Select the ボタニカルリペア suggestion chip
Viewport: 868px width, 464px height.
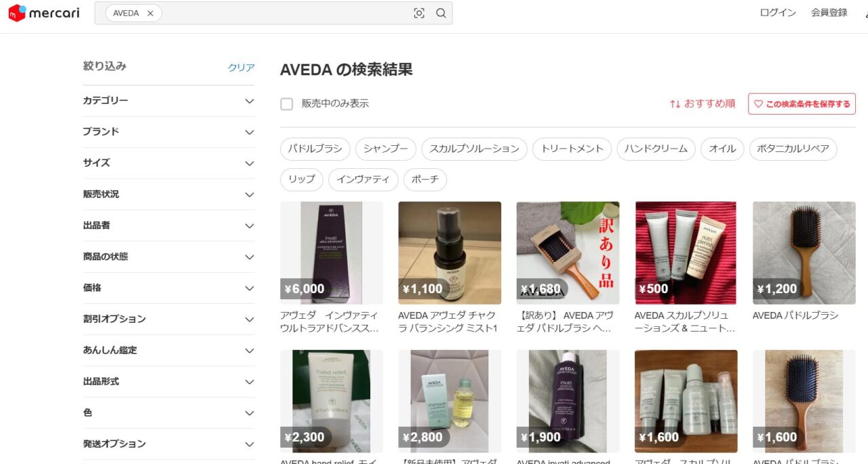[x=793, y=149]
